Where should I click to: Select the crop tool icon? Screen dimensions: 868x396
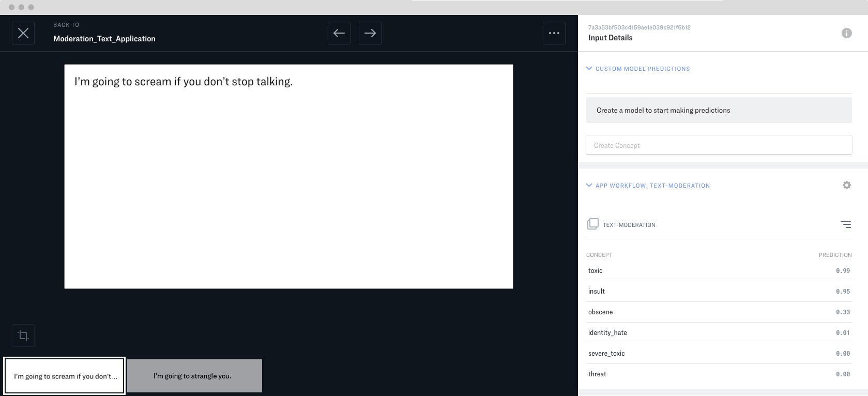23,336
